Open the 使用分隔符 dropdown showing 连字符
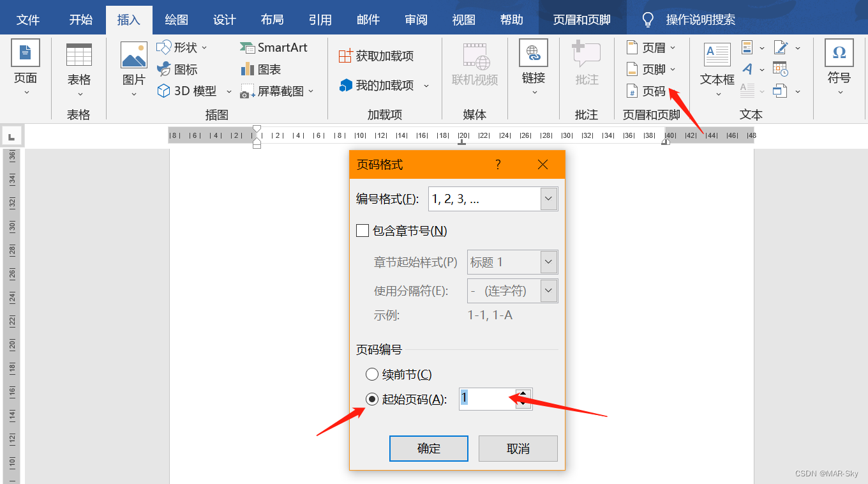This screenshot has width=868, height=484. click(x=513, y=291)
